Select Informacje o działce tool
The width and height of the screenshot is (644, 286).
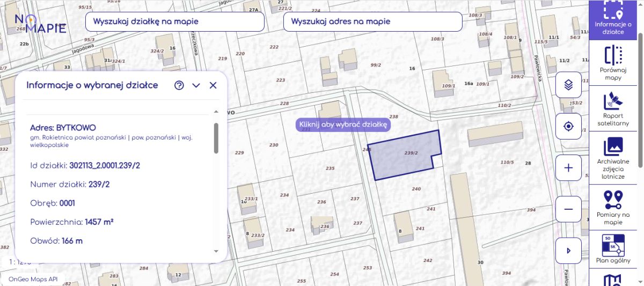[x=612, y=20]
